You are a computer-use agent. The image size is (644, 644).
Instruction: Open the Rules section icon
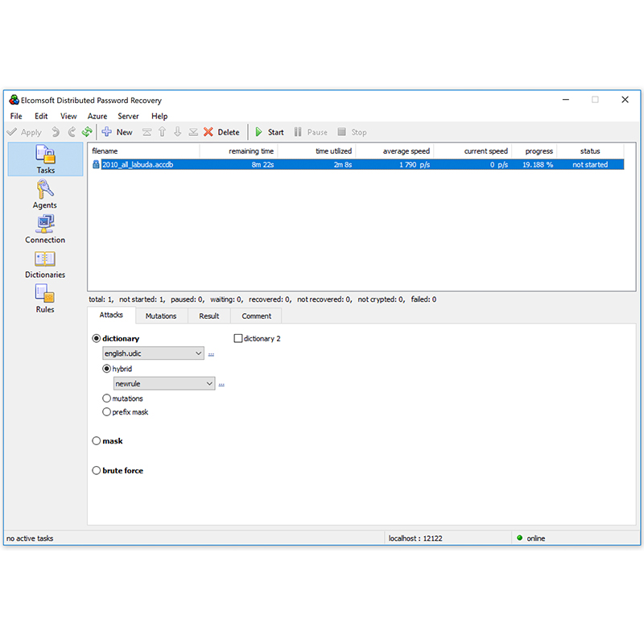pos(45,294)
